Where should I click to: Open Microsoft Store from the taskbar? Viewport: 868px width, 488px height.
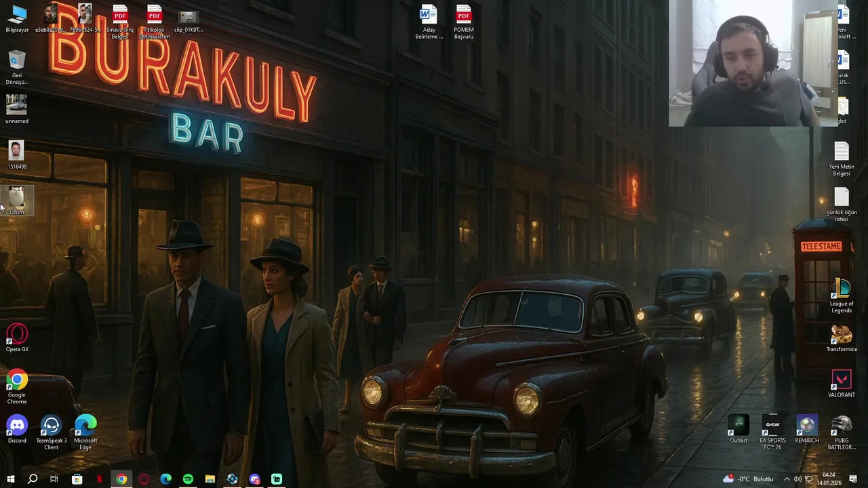(77, 479)
